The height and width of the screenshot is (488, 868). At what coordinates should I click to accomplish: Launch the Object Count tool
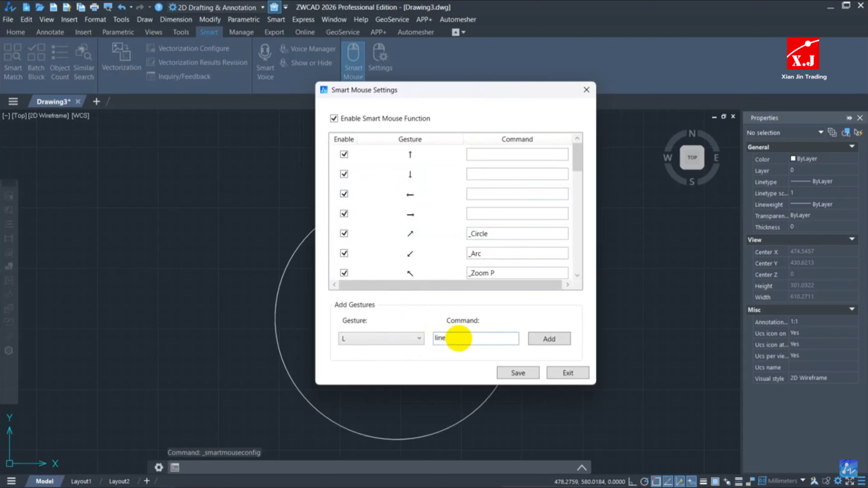click(x=60, y=61)
